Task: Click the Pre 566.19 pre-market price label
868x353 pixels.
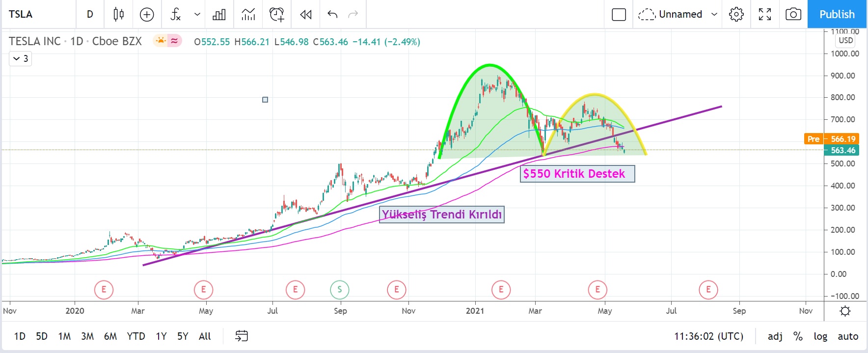Action: [x=831, y=139]
